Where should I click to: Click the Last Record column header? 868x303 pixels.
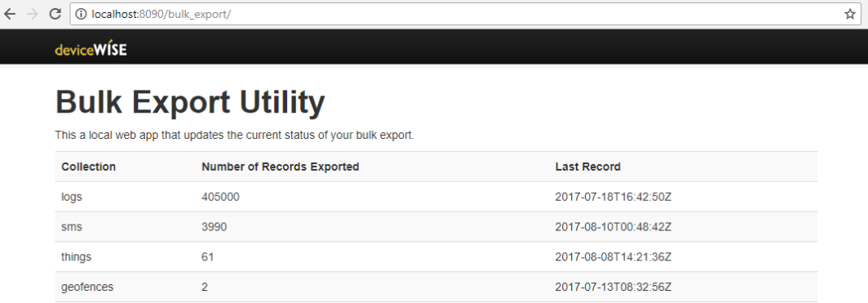(x=588, y=167)
